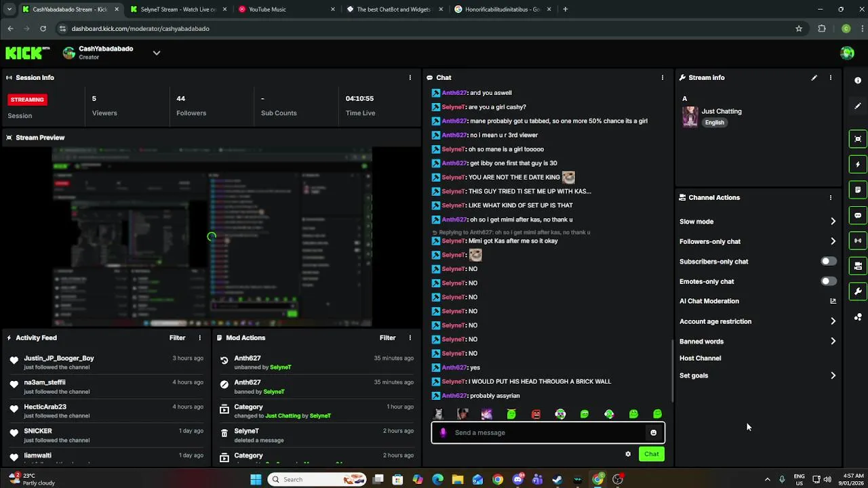Open the profile avatar at top right
Viewport: 868px width, 488px height.
click(847, 53)
